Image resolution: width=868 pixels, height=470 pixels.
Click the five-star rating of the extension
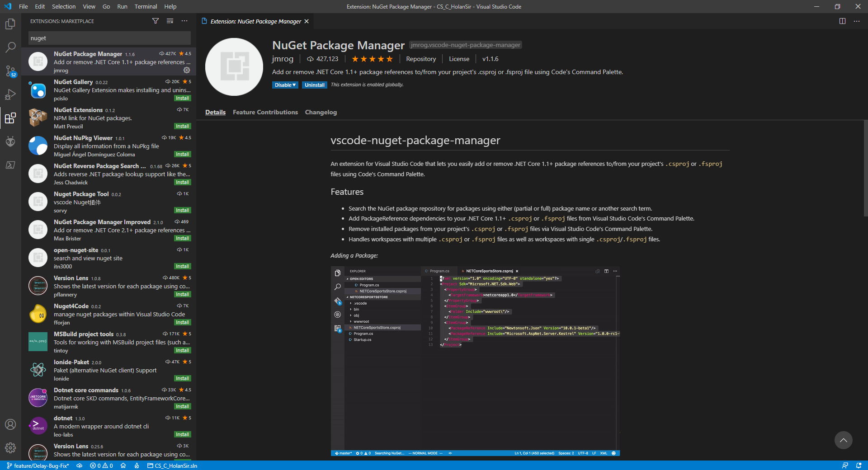(372, 59)
